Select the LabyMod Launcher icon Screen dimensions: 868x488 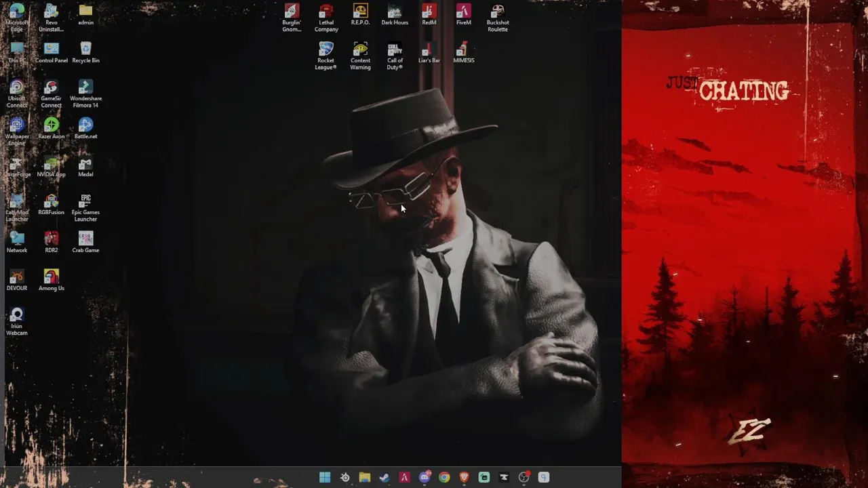pyautogui.click(x=17, y=207)
